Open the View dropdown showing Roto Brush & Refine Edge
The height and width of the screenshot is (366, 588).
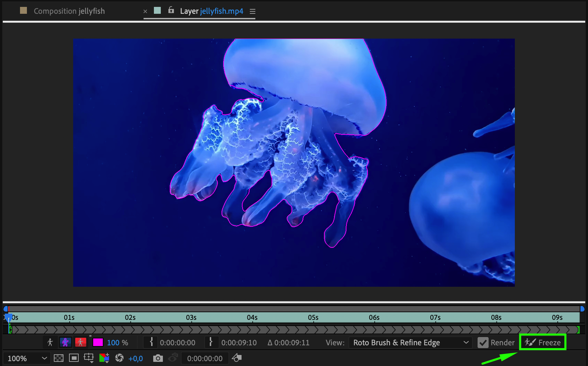click(411, 343)
